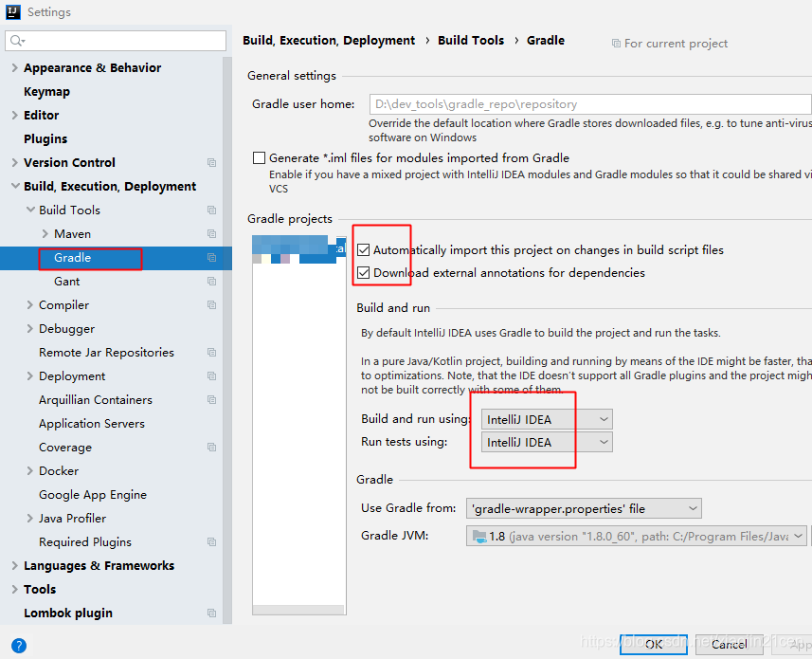Open Run tests using dropdown
812x659 pixels.
pyautogui.click(x=547, y=442)
